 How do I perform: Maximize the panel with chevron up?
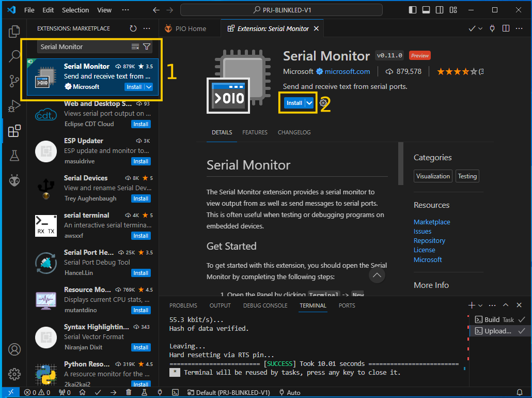coord(506,305)
